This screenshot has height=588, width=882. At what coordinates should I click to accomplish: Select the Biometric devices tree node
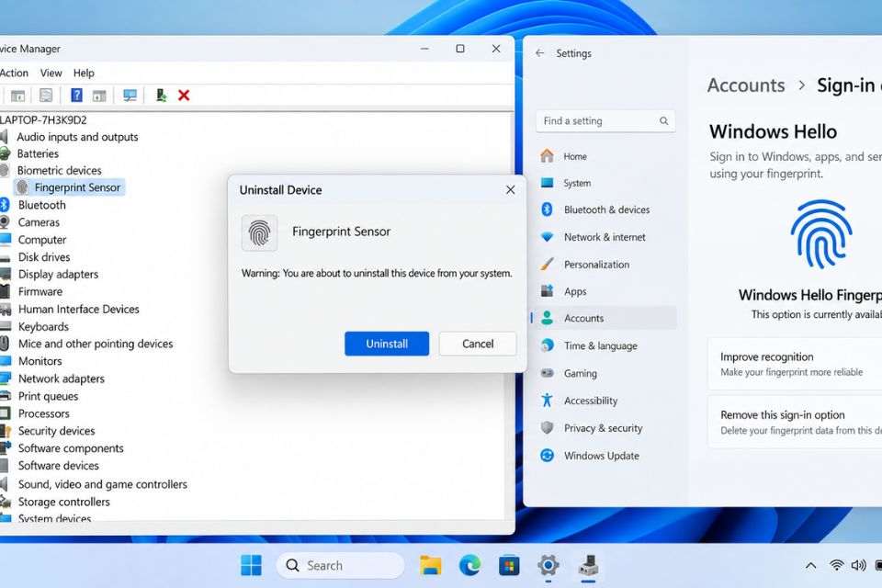click(59, 171)
